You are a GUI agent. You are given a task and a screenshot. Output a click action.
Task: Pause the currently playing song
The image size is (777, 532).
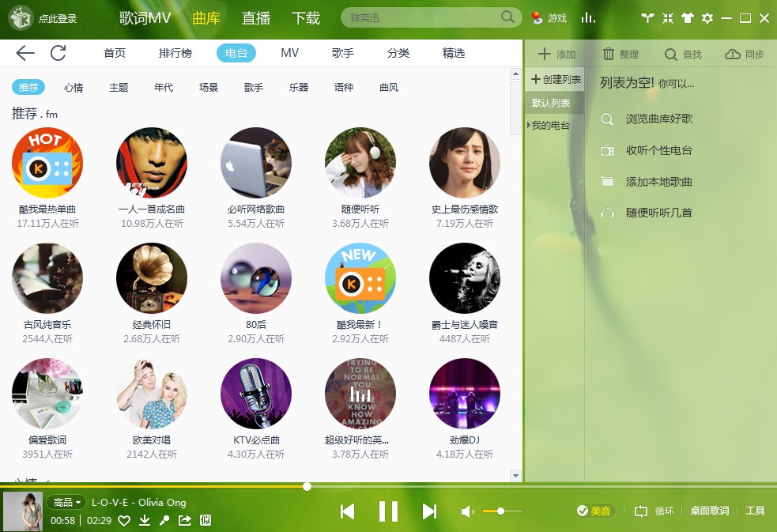388,511
